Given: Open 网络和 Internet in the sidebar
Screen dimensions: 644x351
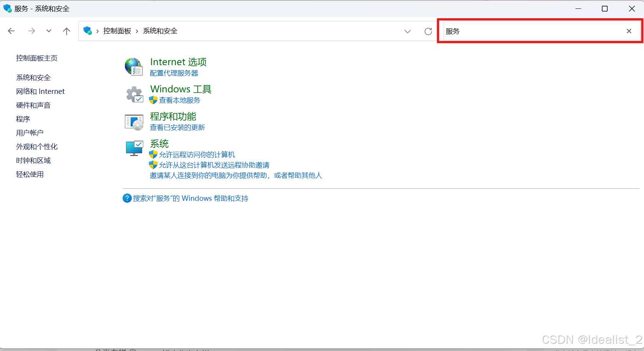Looking at the screenshot, I should (x=40, y=92).
